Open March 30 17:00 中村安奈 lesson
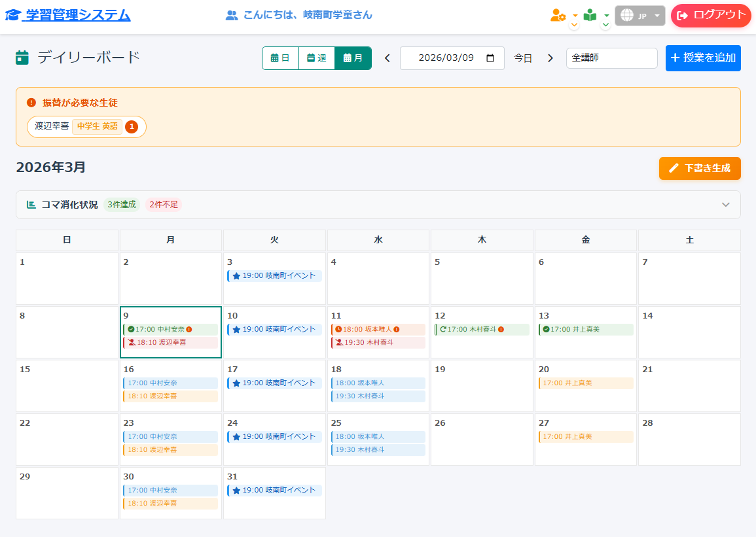This screenshot has height=537, width=756. click(x=171, y=490)
